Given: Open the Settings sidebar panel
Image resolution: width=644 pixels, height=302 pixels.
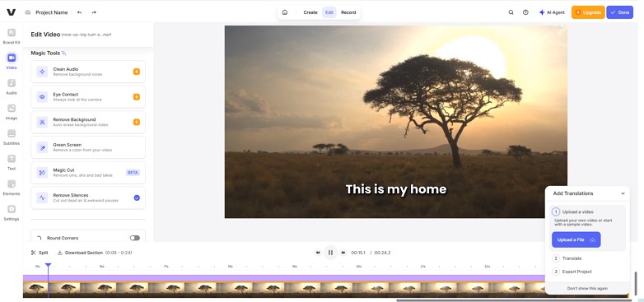Looking at the screenshot, I should coord(12,212).
